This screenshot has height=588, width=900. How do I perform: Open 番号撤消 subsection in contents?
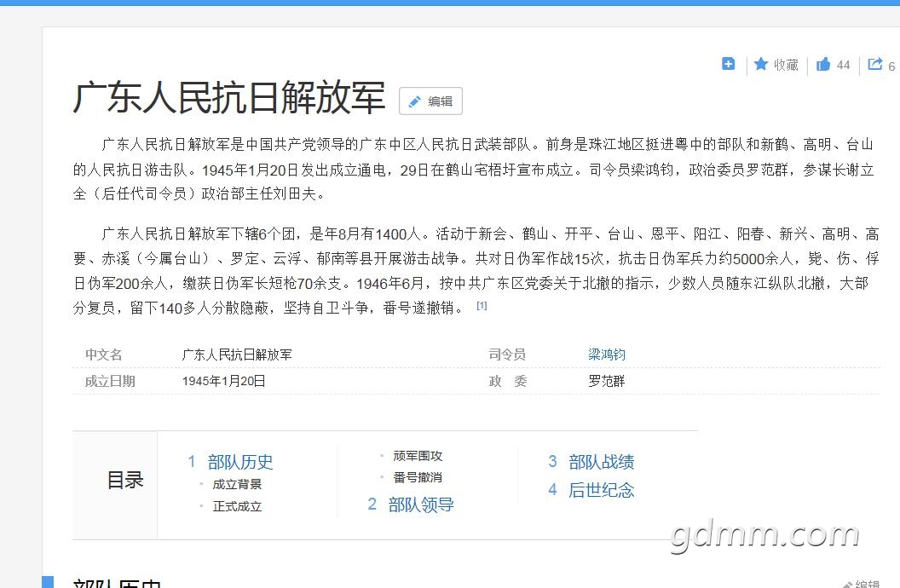[418, 477]
